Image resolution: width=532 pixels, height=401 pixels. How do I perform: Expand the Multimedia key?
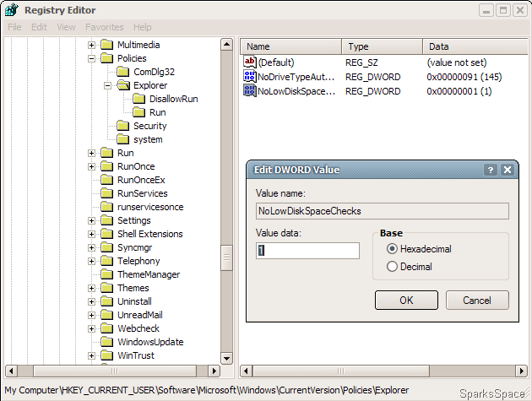(91, 45)
